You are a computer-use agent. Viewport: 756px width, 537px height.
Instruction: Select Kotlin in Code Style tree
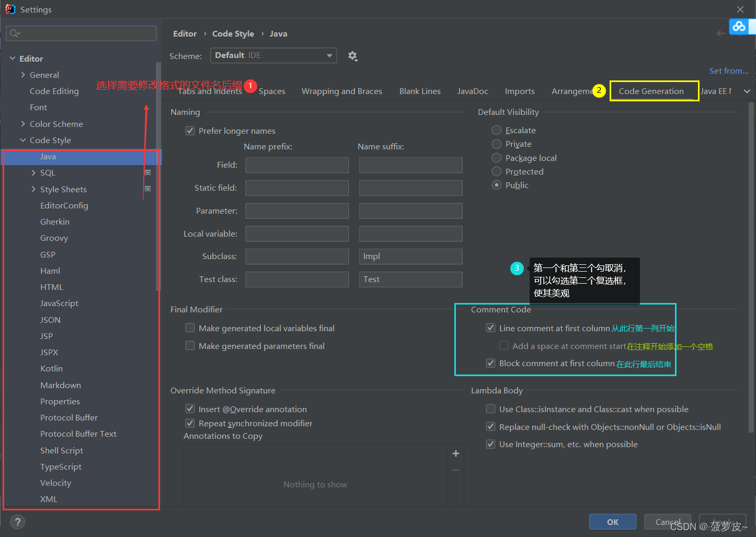pos(51,368)
